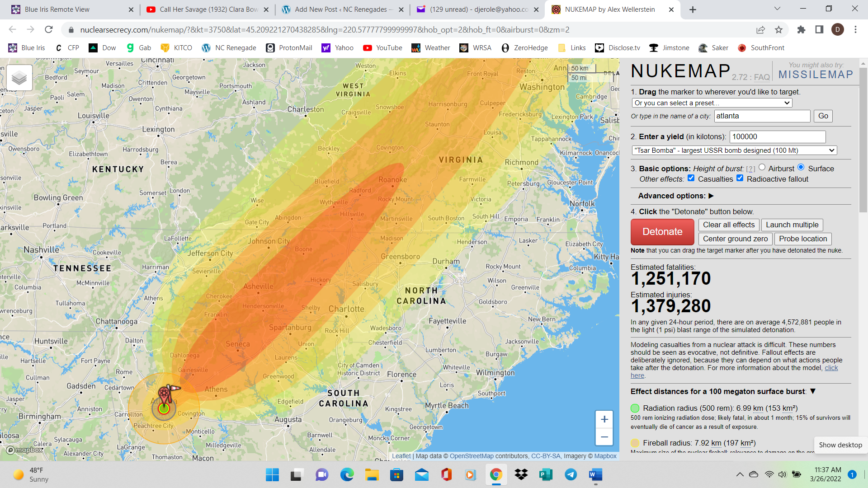Open File Explorer from taskbar
Viewport: 868px width, 488px height.
click(372, 474)
